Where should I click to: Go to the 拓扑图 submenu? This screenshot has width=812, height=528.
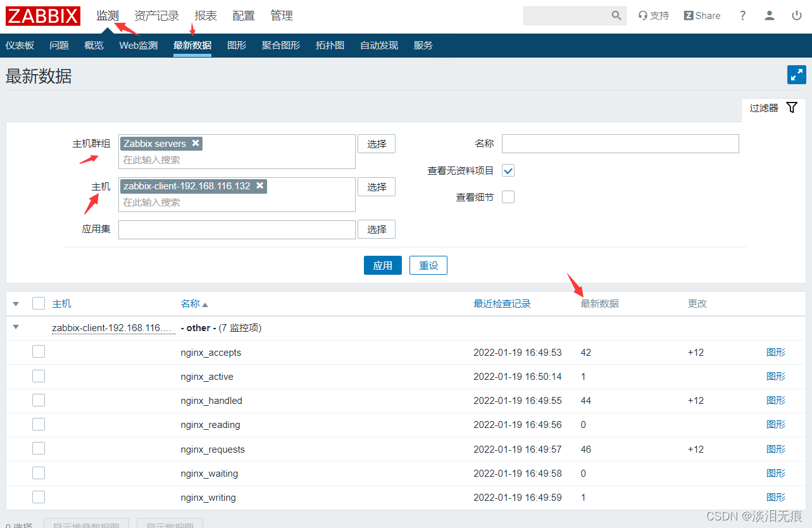point(330,46)
